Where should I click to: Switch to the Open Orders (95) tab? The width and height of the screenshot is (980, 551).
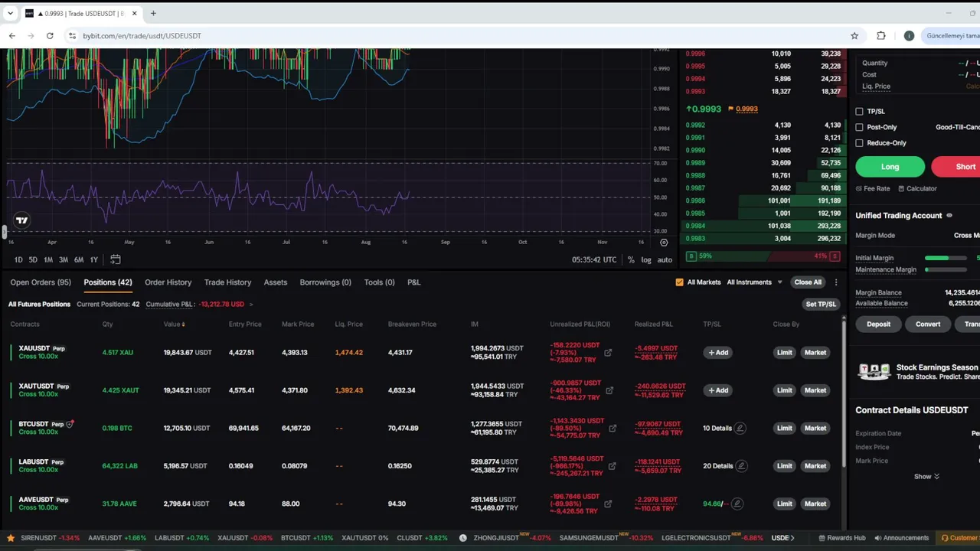[x=41, y=282]
